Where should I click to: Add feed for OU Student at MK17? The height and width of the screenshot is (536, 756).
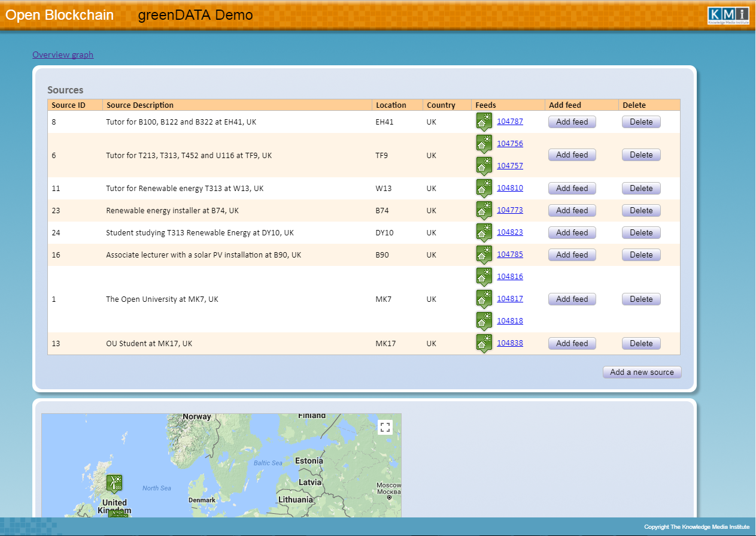[x=572, y=343]
